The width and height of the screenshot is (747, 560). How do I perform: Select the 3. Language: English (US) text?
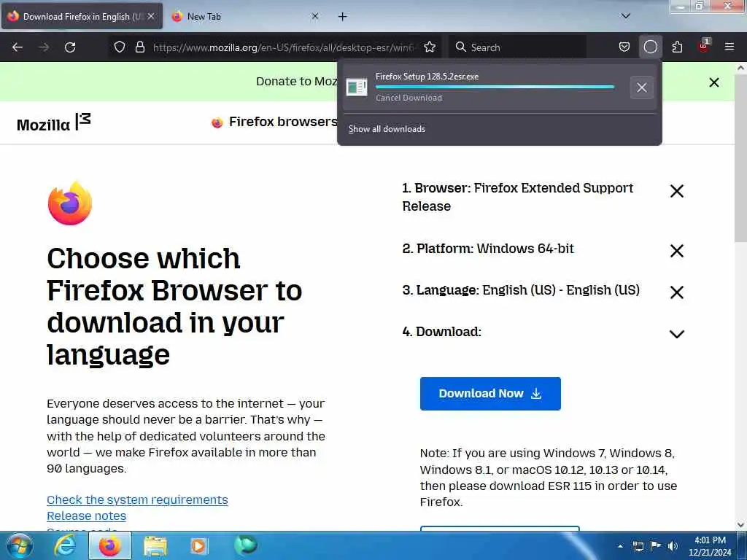coord(521,290)
